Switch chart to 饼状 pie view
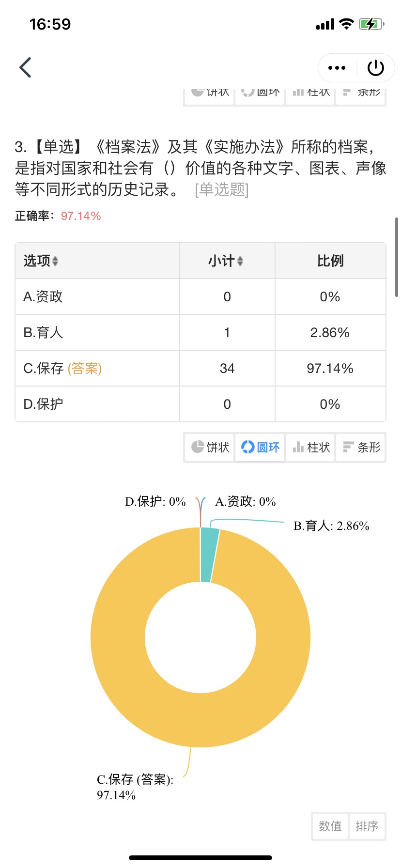Viewport: 401px width, 868px height. pyautogui.click(x=210, y=447)
